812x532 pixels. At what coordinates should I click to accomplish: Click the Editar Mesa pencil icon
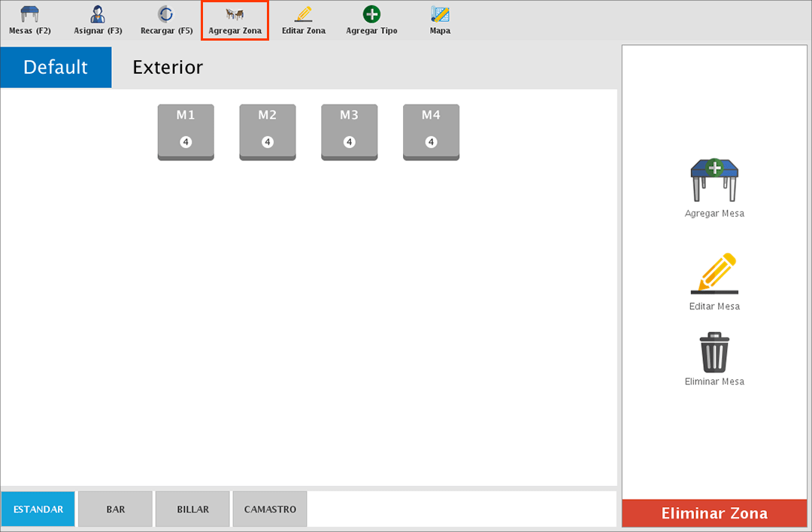(x=714, y=273)
